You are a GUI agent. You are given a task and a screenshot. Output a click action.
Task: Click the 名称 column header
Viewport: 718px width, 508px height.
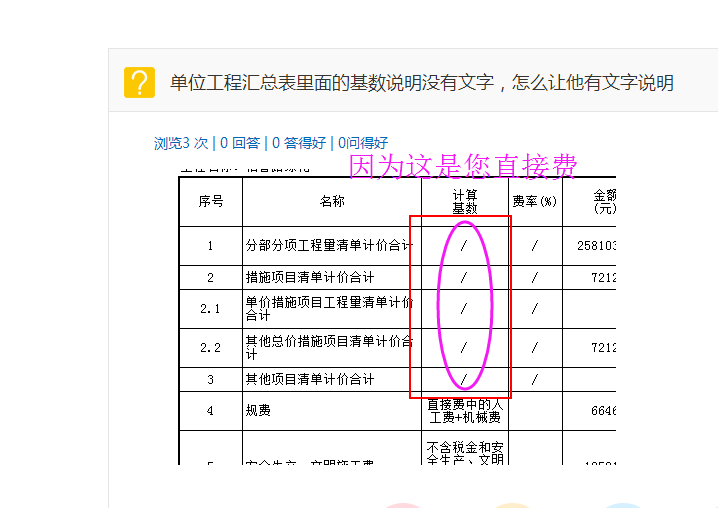tap(332, 201)
